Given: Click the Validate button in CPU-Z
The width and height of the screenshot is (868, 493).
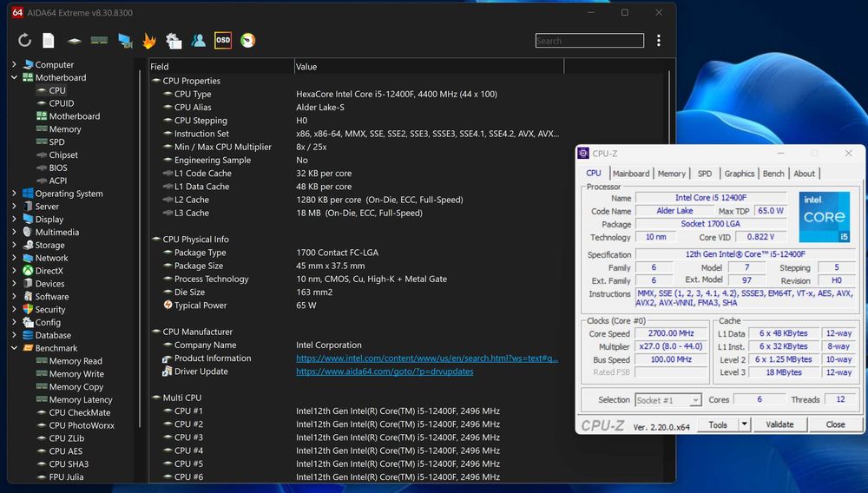Looking at the screenshot, I should pos(779,424).
